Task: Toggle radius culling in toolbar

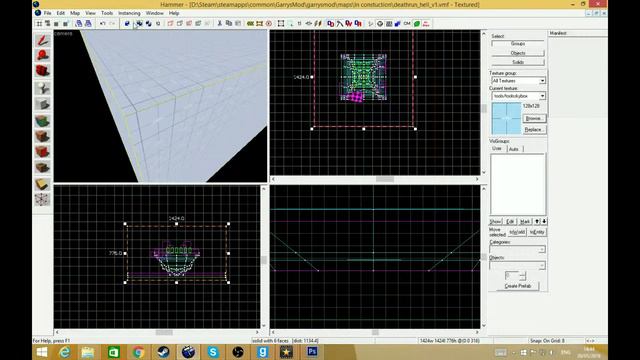Action: click(269, 24)
